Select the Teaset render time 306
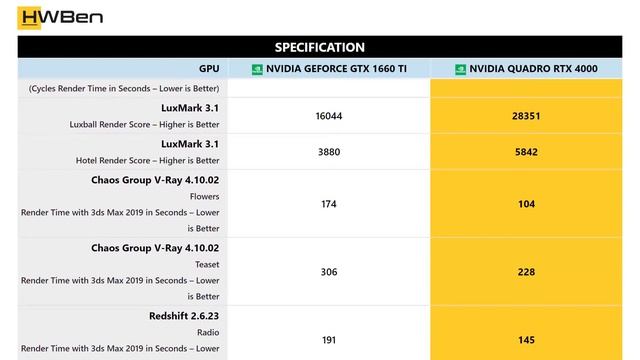 [x=329, y=272]
